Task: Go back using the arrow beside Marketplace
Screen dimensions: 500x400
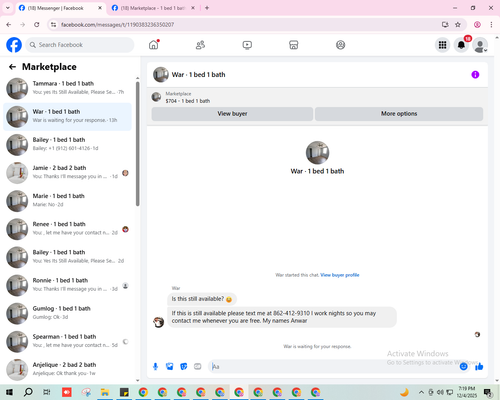Action: (12, 67)
